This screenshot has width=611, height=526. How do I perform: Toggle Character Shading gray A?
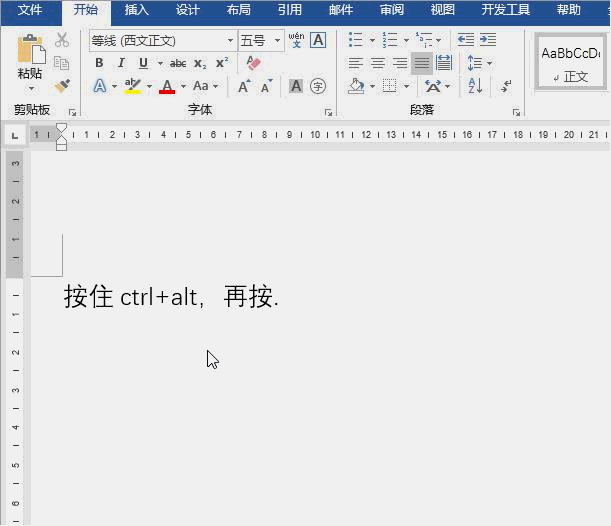296,86
